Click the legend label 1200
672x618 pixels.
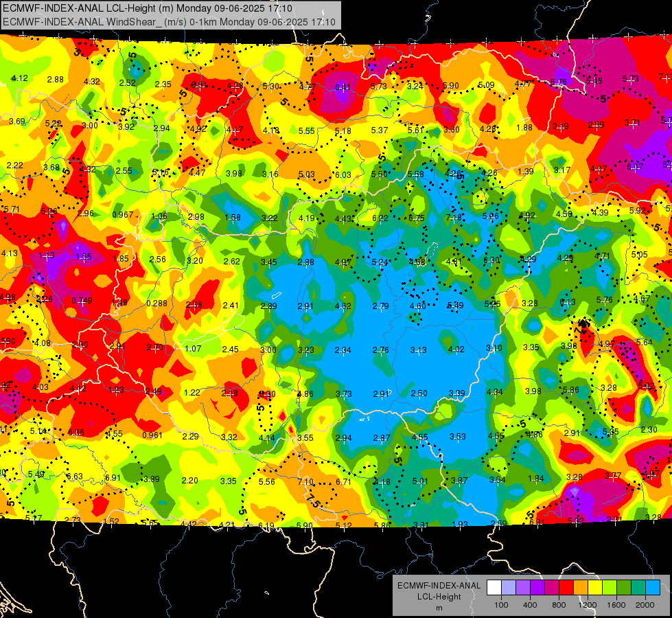click(x=588, y=605)
